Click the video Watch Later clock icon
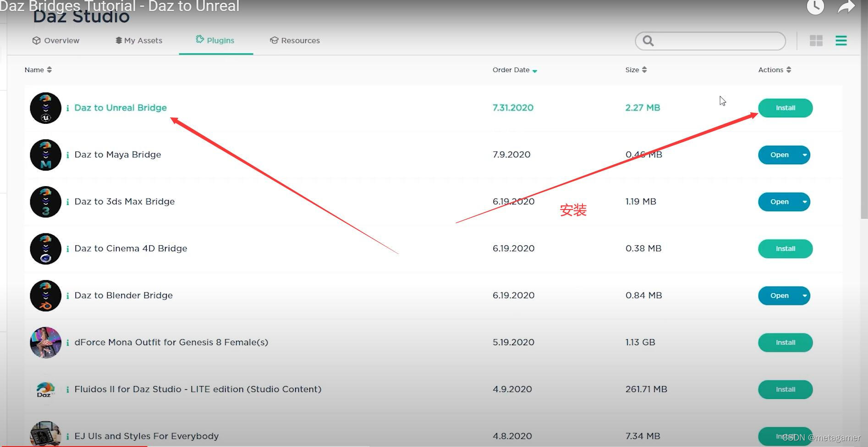Viewport: 868px width, 447px height. coord(815,6)
